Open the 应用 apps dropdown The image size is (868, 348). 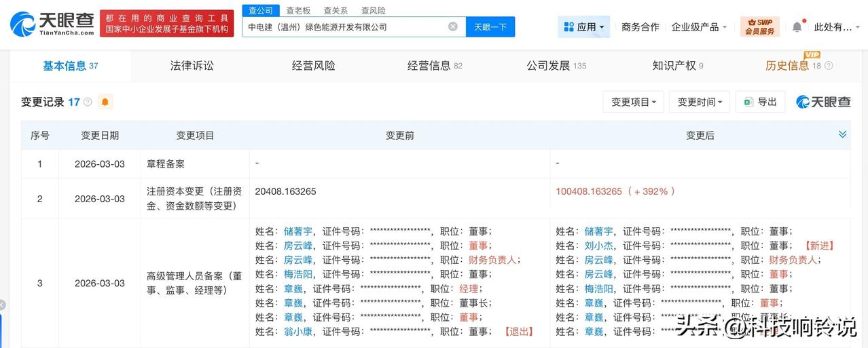[x=584, y=27]
